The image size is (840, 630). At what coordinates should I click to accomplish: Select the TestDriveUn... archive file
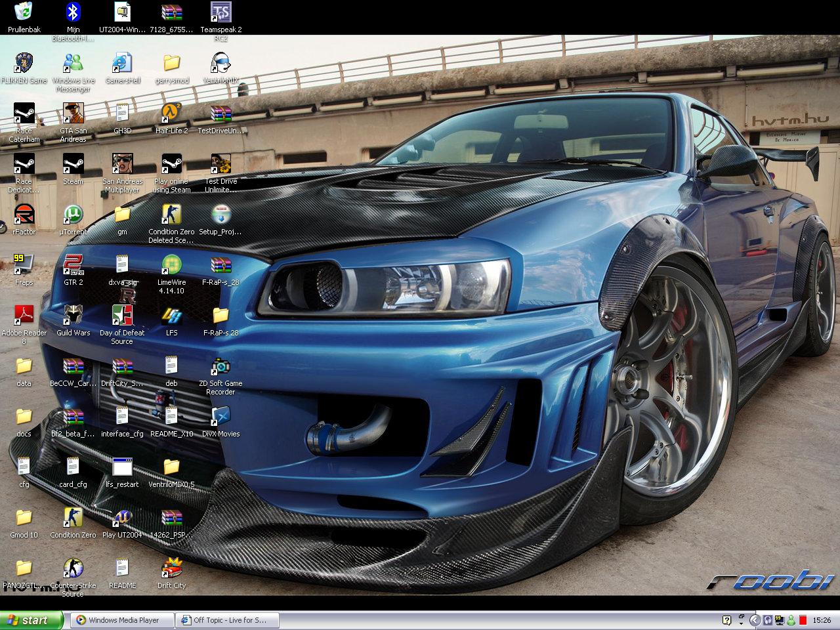(221, 119)
